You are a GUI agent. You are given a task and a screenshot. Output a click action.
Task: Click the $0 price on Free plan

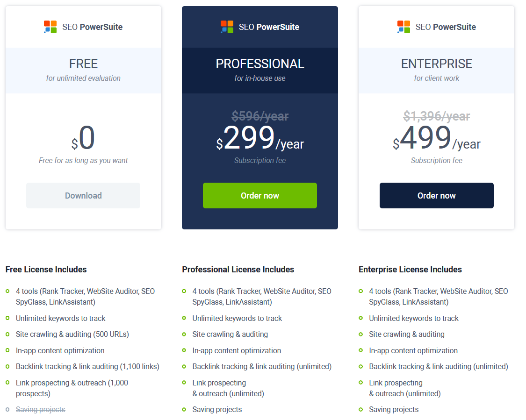click(83, 139)
